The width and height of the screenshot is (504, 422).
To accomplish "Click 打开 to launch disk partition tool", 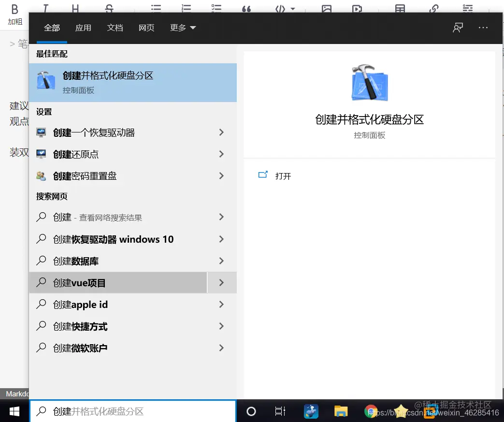I will [x=283, y=176].
